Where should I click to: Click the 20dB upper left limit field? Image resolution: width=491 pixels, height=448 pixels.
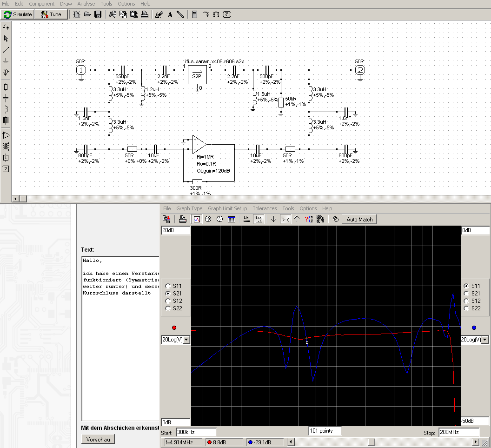pyautogui.click(x=176, y=230)
